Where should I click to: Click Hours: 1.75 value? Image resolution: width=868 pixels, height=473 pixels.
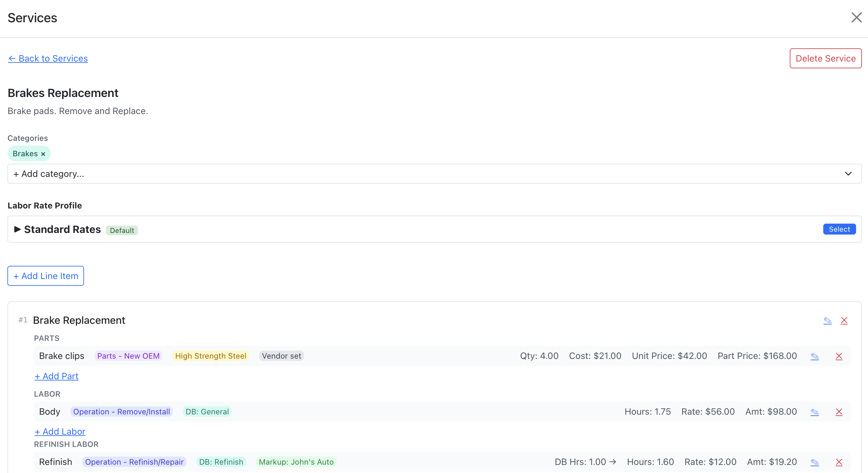click(x=648, y=412)
